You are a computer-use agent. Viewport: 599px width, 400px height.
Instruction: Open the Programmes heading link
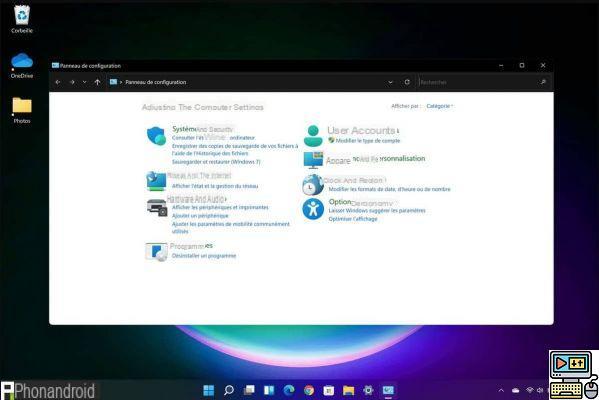coord(191,246)
